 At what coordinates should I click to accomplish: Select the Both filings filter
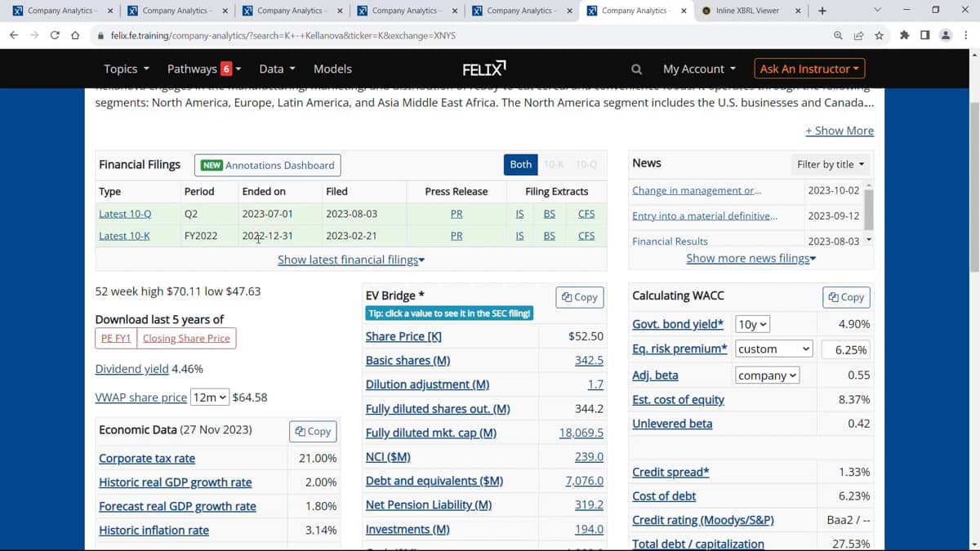(x=521, y=164)
